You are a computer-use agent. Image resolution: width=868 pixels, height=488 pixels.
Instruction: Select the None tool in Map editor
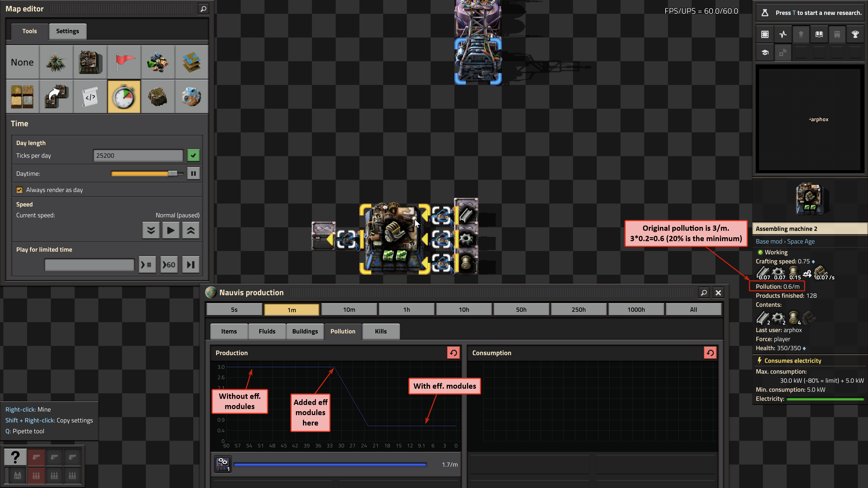click(x=22, y=62)
